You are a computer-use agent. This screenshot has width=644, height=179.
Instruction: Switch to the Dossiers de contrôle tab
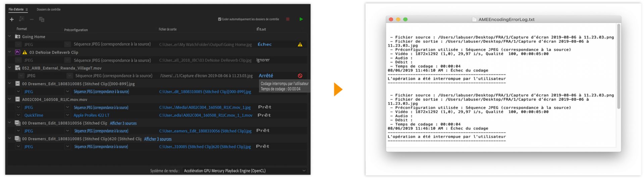49,9
